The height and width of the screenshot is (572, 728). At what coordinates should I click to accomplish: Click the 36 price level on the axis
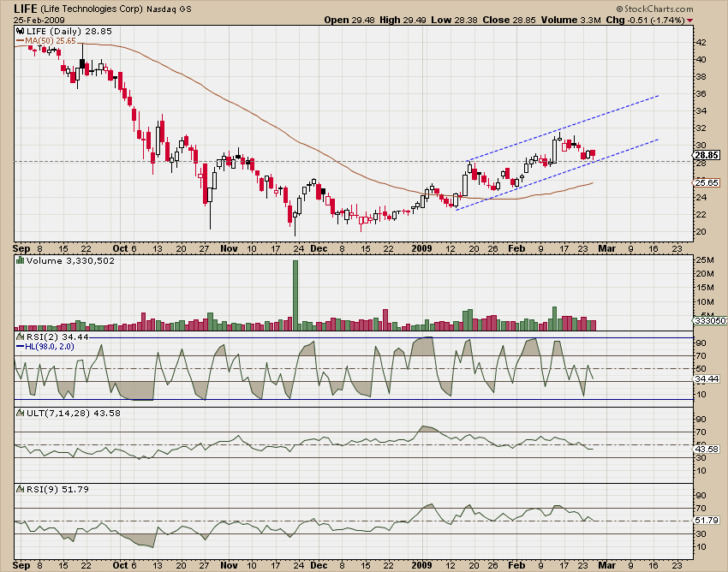(x=701, y=94)
